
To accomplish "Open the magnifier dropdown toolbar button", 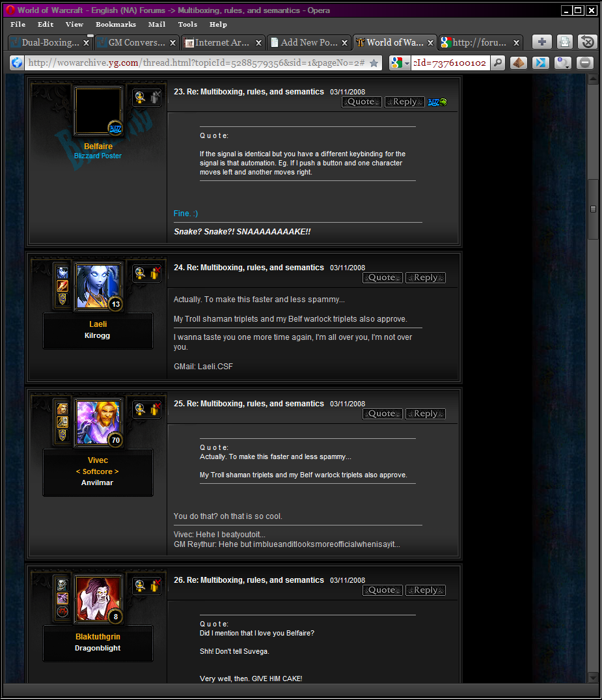I will (563, 63).
